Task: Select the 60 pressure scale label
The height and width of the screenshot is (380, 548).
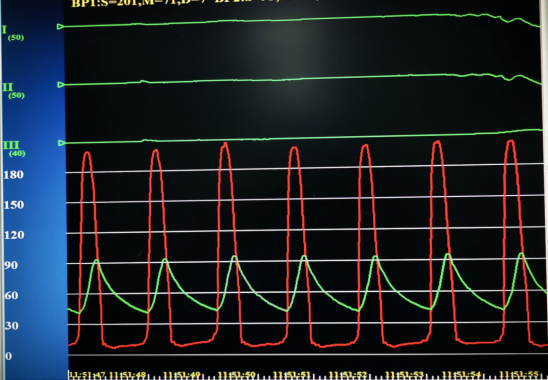Action: 12,296
